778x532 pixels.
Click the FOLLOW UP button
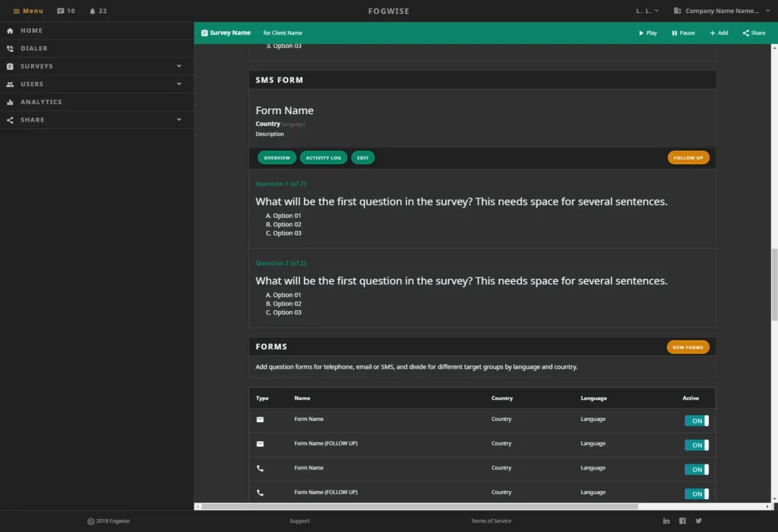688,158
